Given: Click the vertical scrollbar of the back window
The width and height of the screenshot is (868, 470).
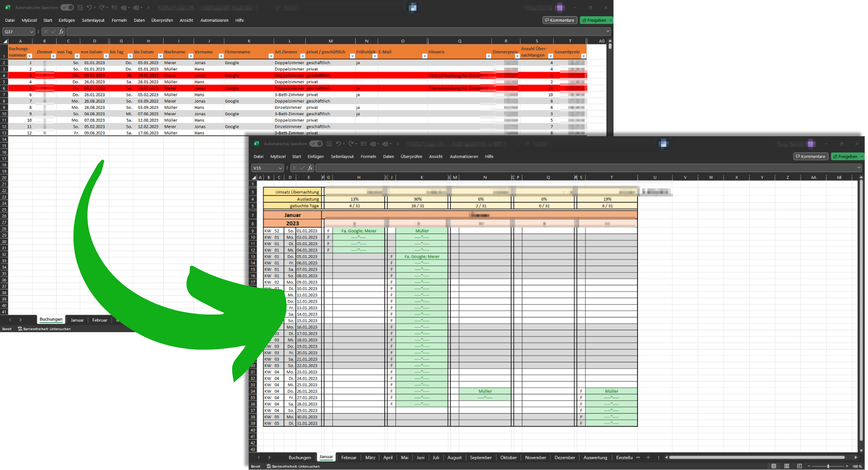Looking at the screenshot, I should coord(610,46).
